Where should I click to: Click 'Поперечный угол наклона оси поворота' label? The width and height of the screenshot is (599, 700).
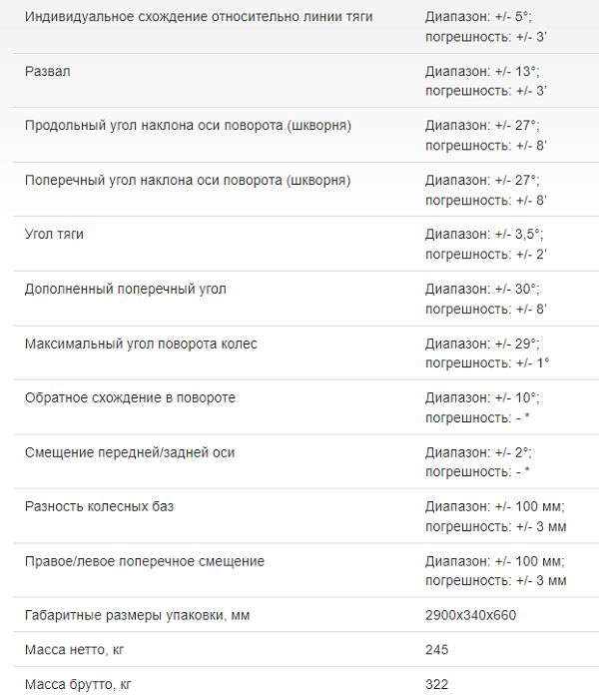click(188, 181)
